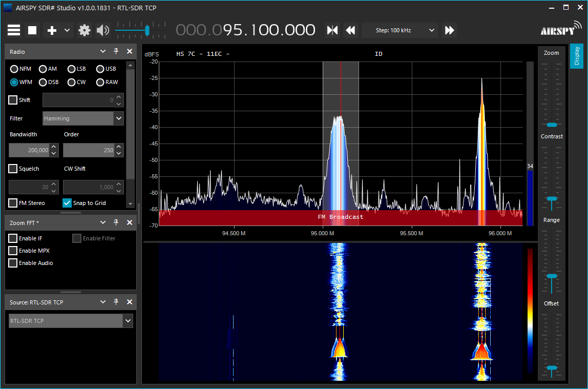Decrease the filter Order with down arrow
Viewport: 588px width, 389px height.
click(x=119, y=153)
